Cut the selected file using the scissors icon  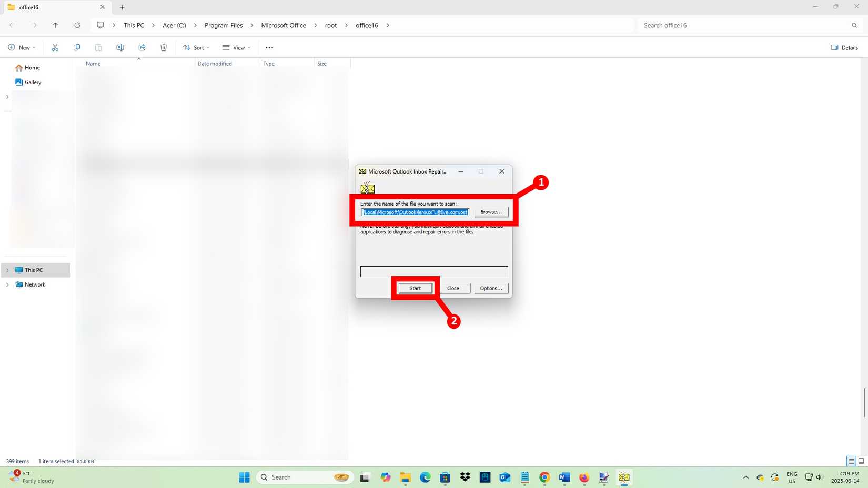coord(55,47)
